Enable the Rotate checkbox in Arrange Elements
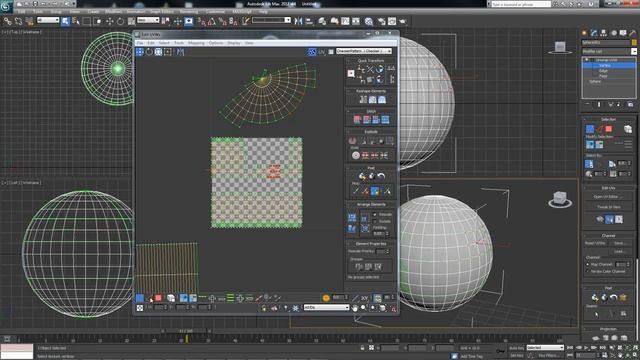The width and height of the screenshot is (640, 360). (375, 221)
